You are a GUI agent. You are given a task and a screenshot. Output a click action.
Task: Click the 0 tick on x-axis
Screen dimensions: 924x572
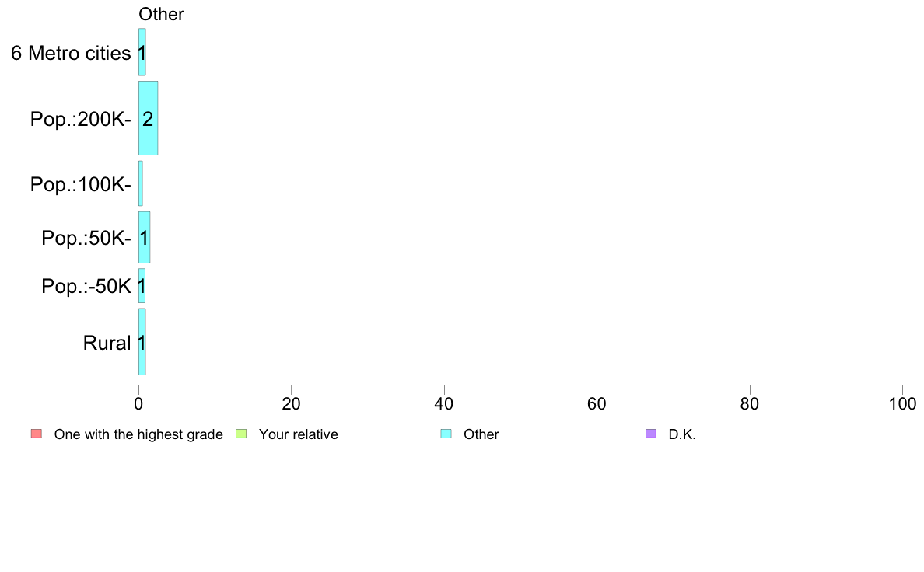pyautogui.click(x=138, y=403)
